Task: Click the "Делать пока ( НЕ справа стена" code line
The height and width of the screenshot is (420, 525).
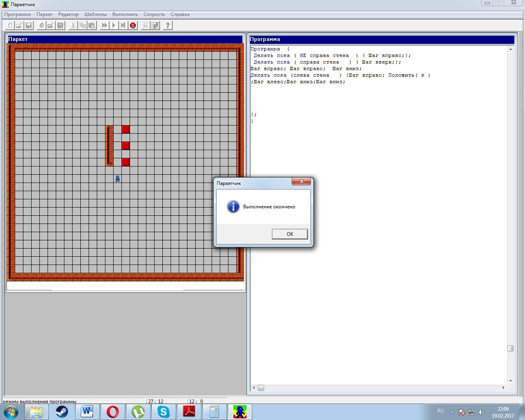Action: [332, 55]
